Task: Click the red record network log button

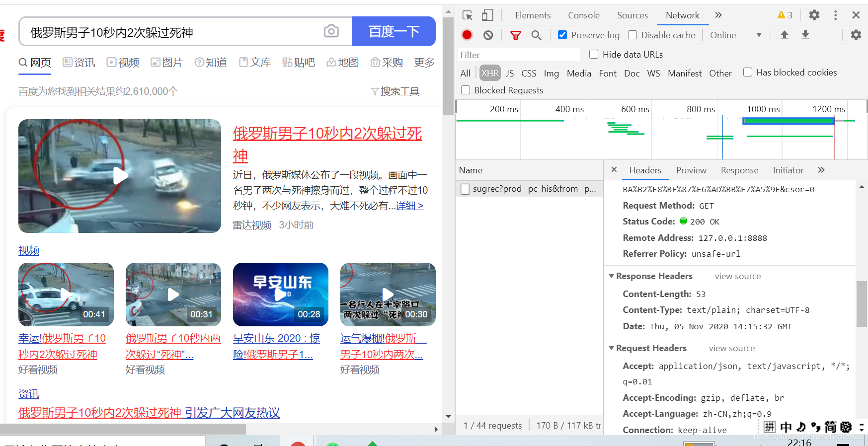Action: [467, 35]
